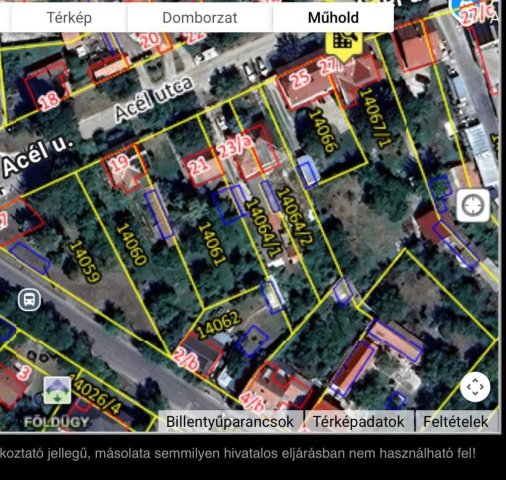Switch to the Domborzat terrain view
This screenshot has height=480, width=506.
[200, 18]
